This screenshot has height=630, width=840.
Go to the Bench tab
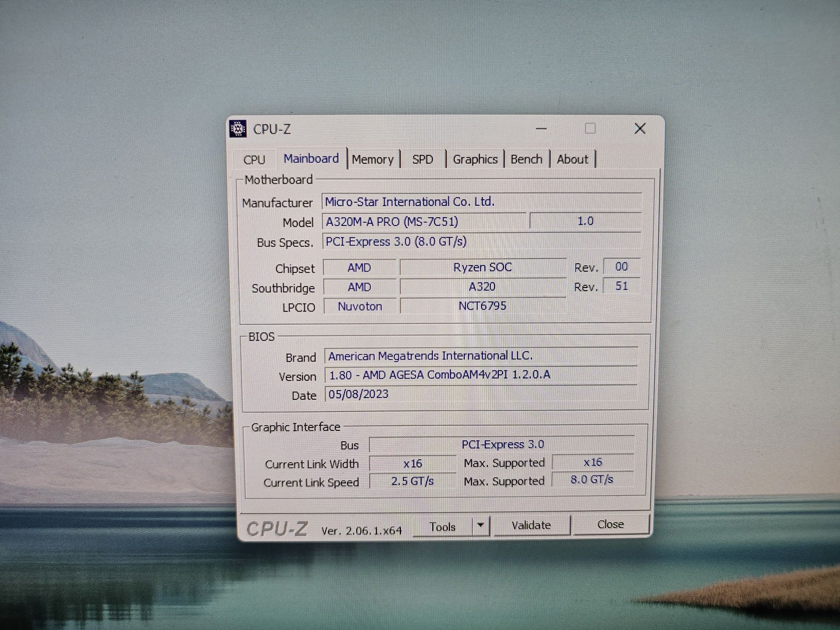[526, 160]
